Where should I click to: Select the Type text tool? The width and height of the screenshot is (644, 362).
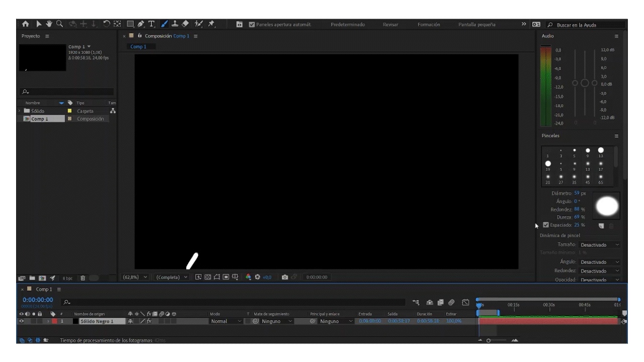click(x=151, y=24)
